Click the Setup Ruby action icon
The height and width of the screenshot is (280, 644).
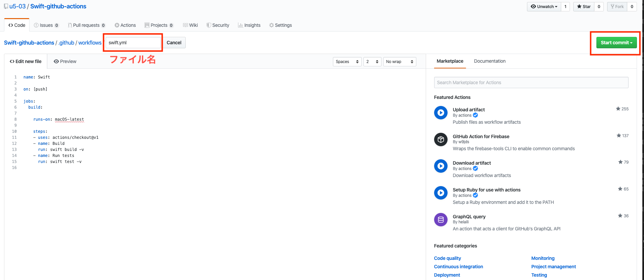pyautogui.click(x=441, y=193)
